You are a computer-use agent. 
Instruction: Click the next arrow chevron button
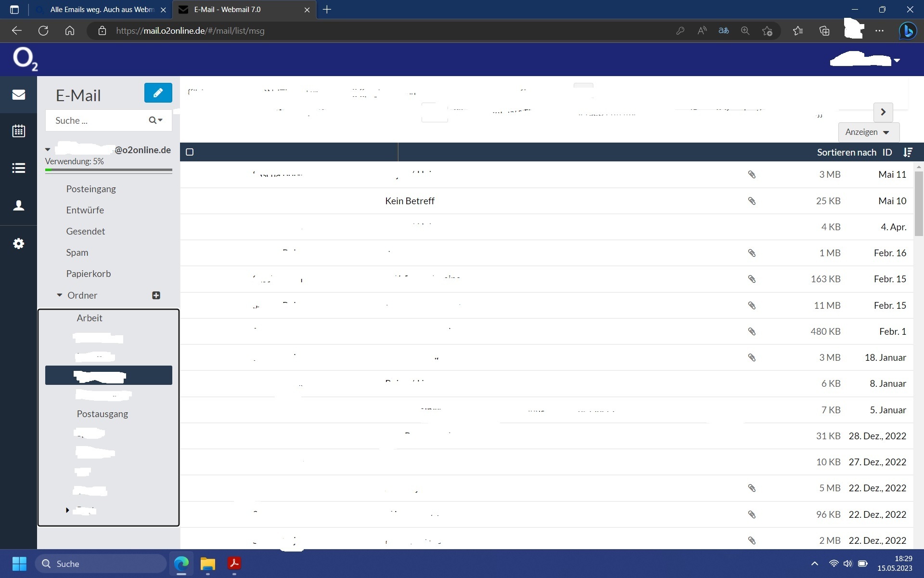883,112
